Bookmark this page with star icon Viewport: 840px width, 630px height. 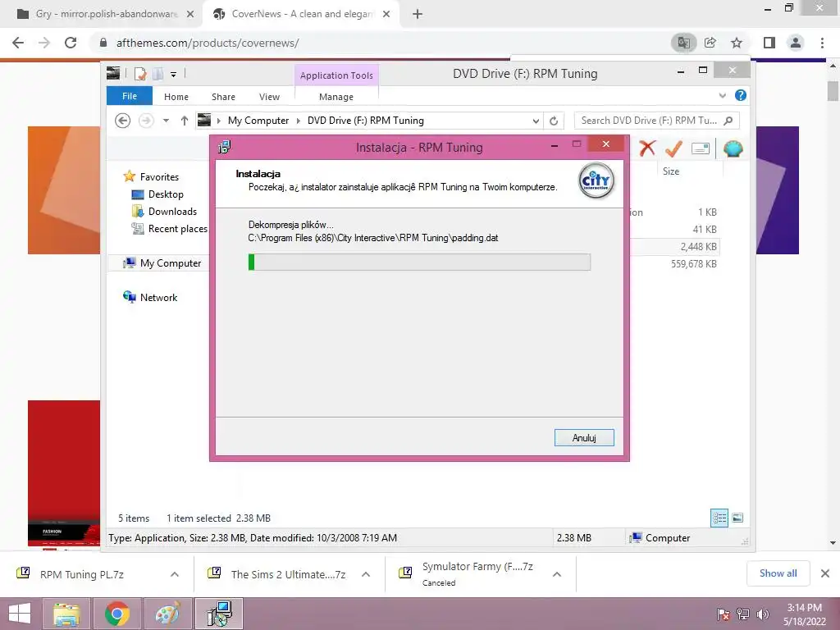tap(737, 43)
